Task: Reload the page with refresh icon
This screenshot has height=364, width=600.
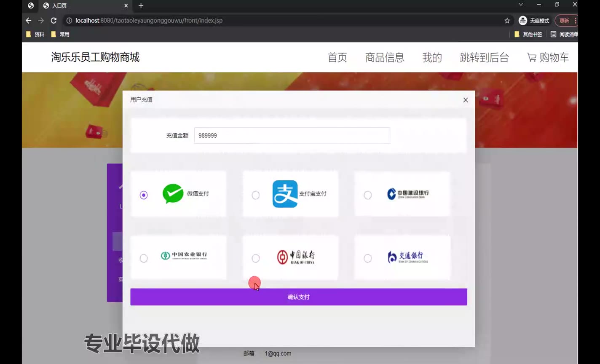Action: coord(54,20)
